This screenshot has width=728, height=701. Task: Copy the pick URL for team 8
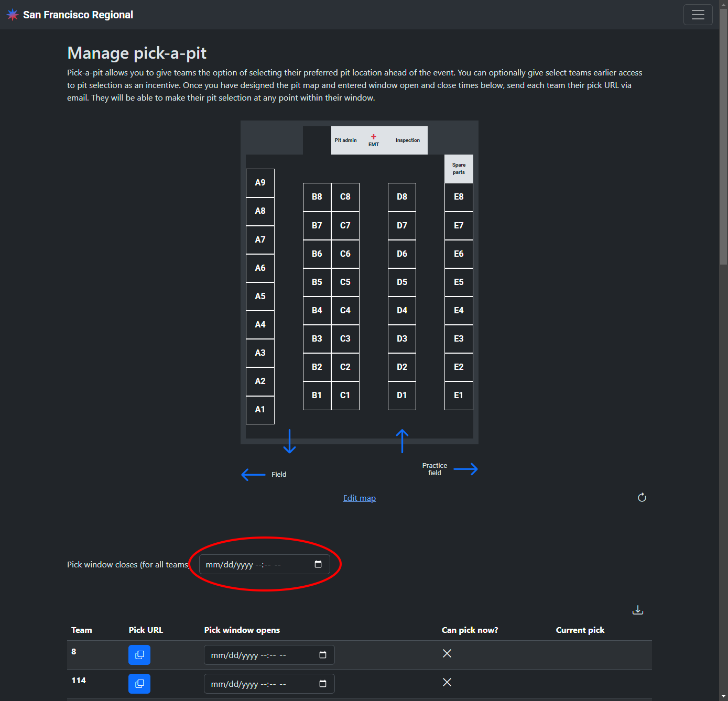139,655
